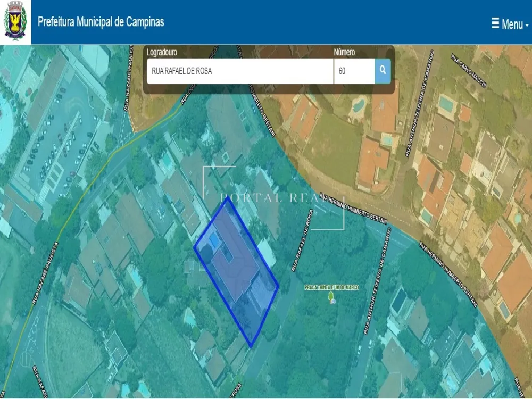Click the Prefeitura Municipal de Campinas title

point(101,22)
